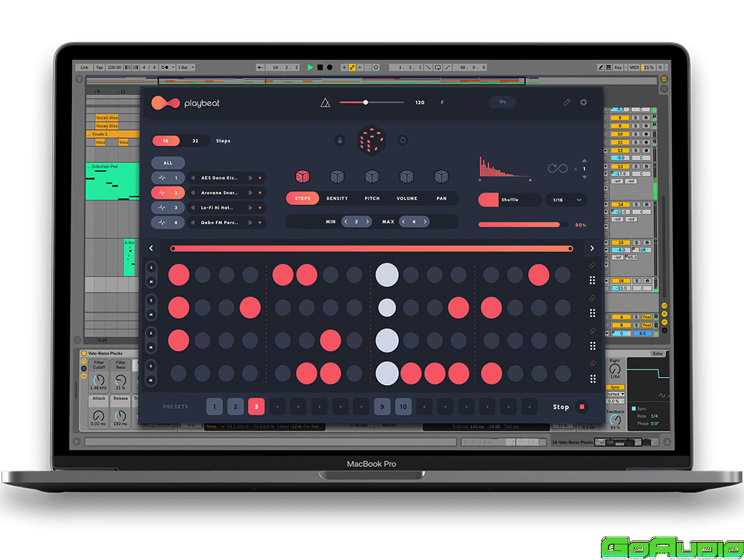This screenshot has width=744, height=560.
Task: Mute the fourth sequencer row
Action: click(x=151, y=380)
